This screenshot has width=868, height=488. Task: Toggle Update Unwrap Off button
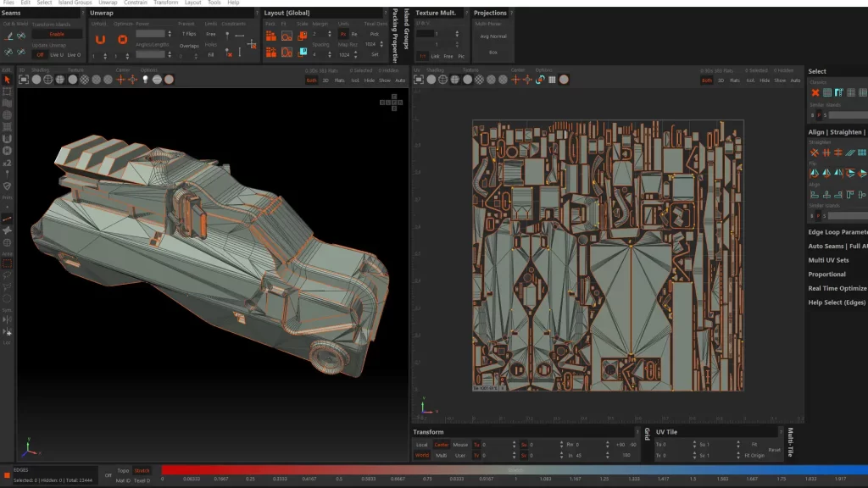pos(40,54)
